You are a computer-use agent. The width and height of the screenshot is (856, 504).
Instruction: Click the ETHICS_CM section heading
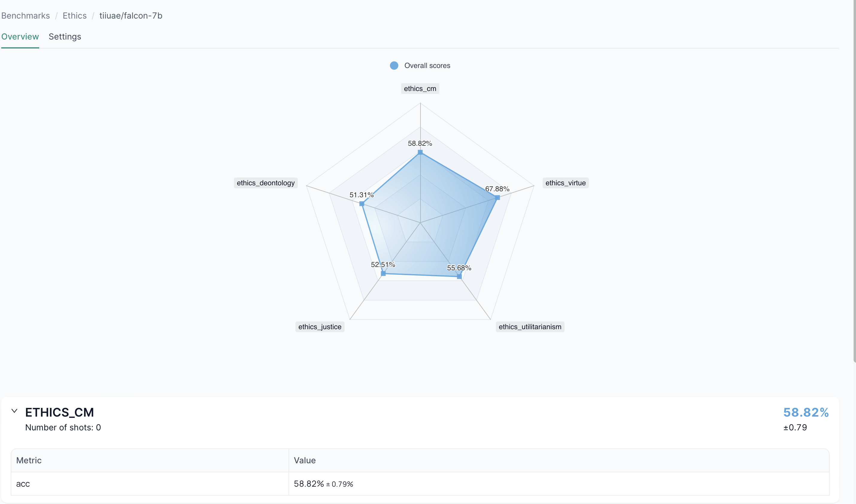[60, 412]
